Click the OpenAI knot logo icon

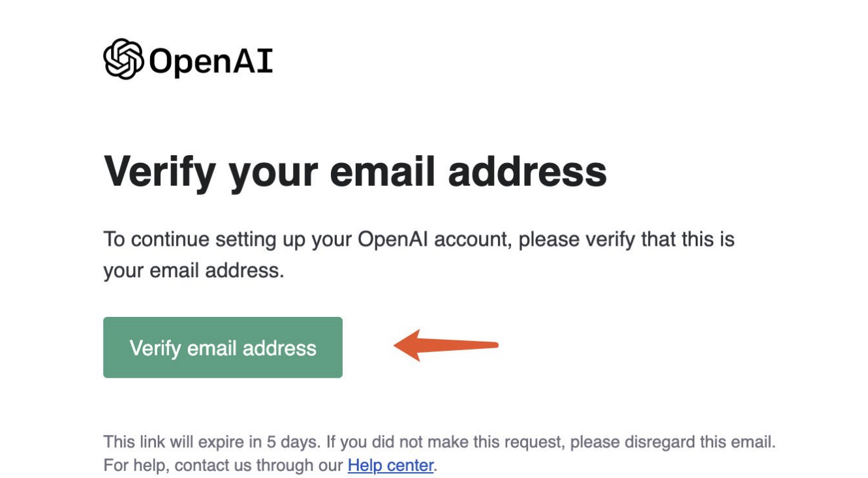point(123,59)
